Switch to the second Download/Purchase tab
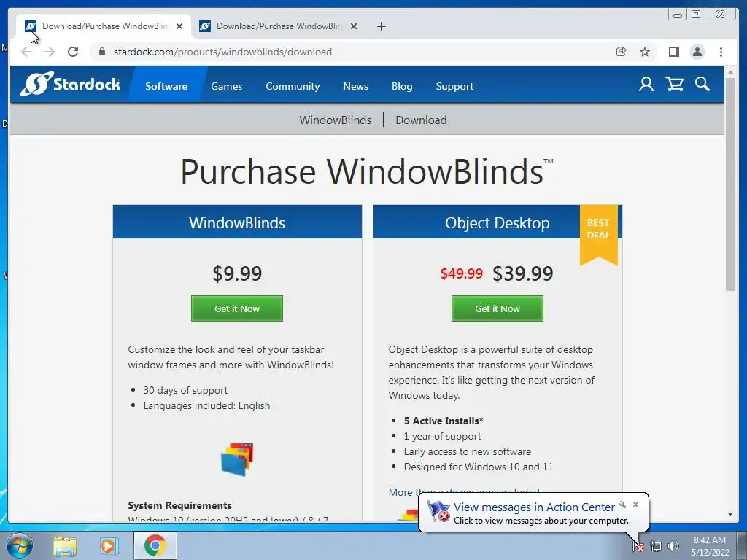Viewport: 747px width, 560px height. 278,26
